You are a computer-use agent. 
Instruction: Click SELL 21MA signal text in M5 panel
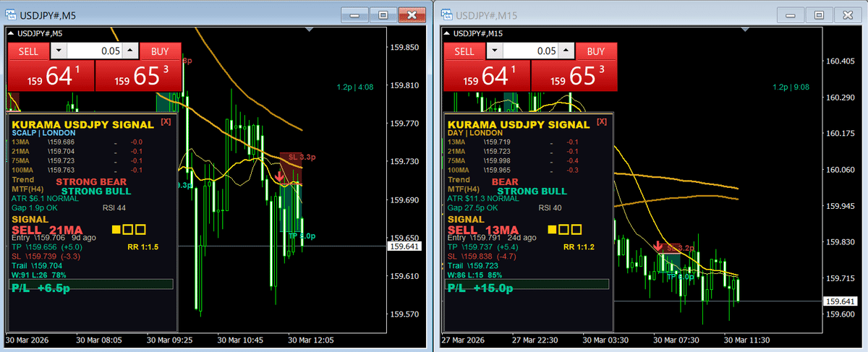coord(48,230)
